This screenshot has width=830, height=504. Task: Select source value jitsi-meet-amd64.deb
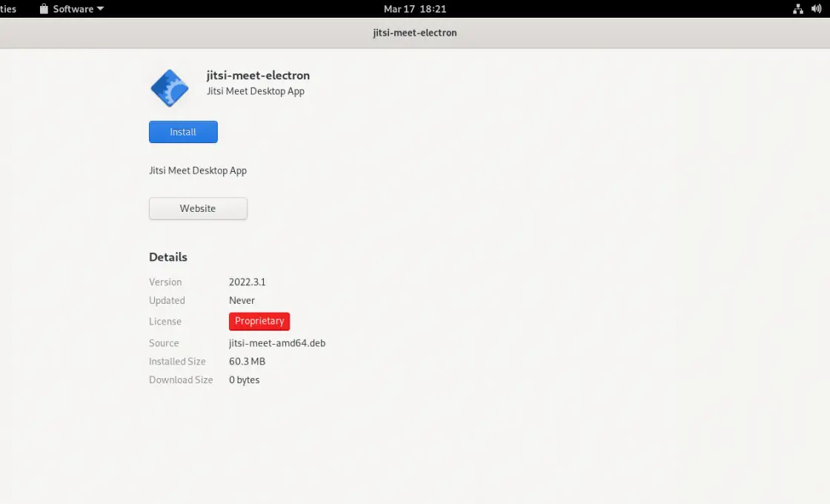(x=277, y=343)
